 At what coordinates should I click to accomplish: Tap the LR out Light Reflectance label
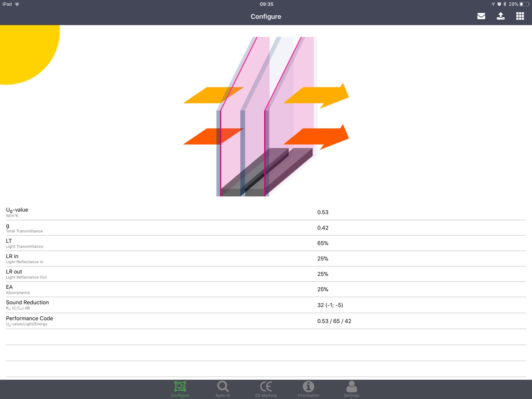point(26,274)
